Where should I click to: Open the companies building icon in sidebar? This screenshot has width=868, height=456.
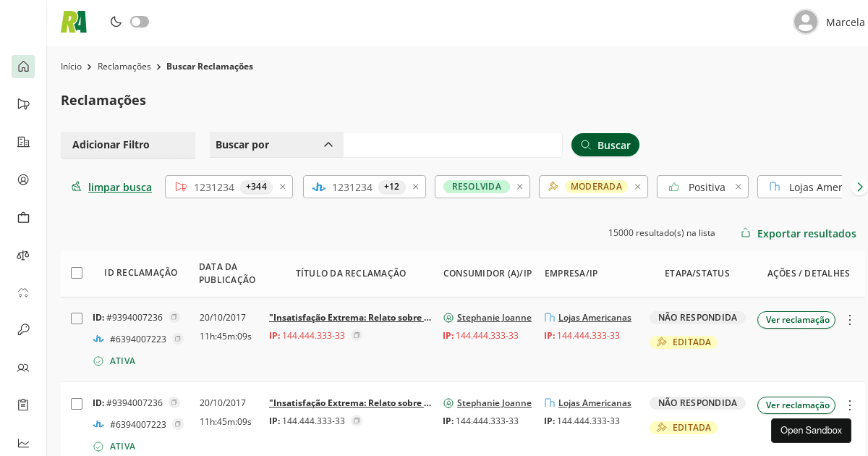pos(23,142)
